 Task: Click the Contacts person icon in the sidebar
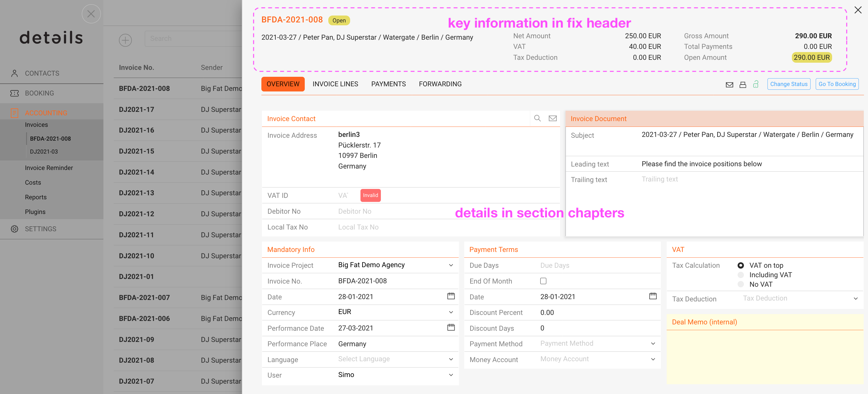point(14,74)
